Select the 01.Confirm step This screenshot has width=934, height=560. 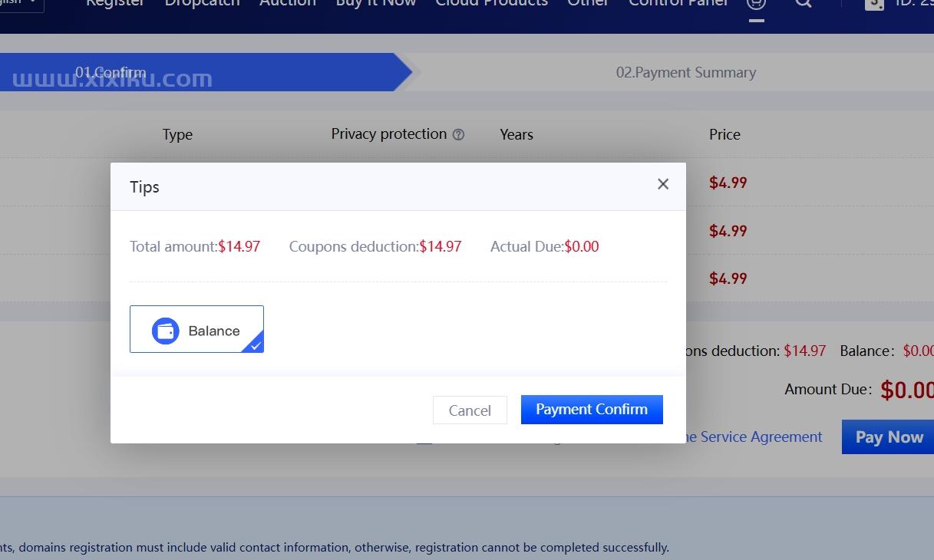111,72
